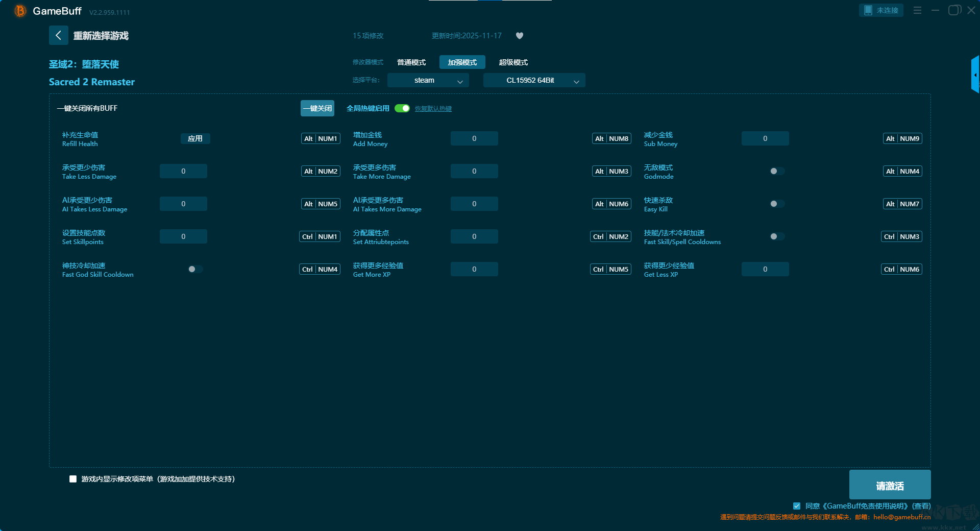The height and width of the screenshot is (531, 980).
Task: Click the 恢复默认热键 link
Action: click(433, 109)
